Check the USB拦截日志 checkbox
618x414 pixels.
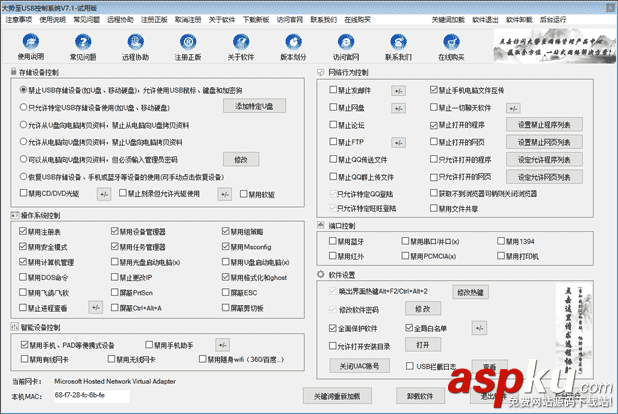click(410, 366)
